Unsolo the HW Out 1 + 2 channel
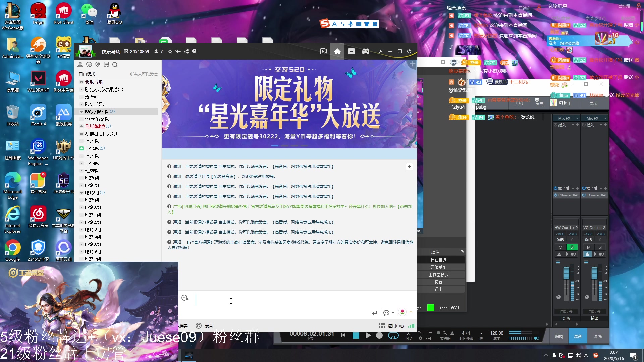This screenshot has height=362, width=644. coord(572,247)
